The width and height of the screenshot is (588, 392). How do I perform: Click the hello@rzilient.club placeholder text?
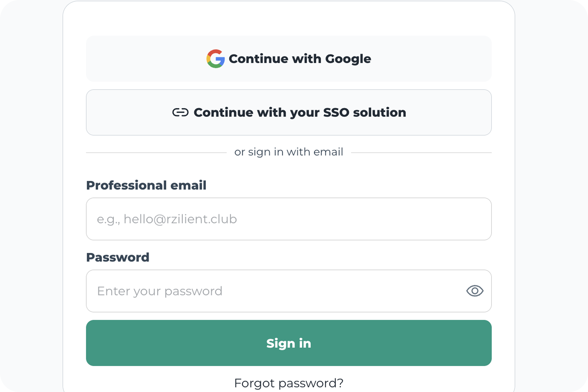[x=180, y=219]
